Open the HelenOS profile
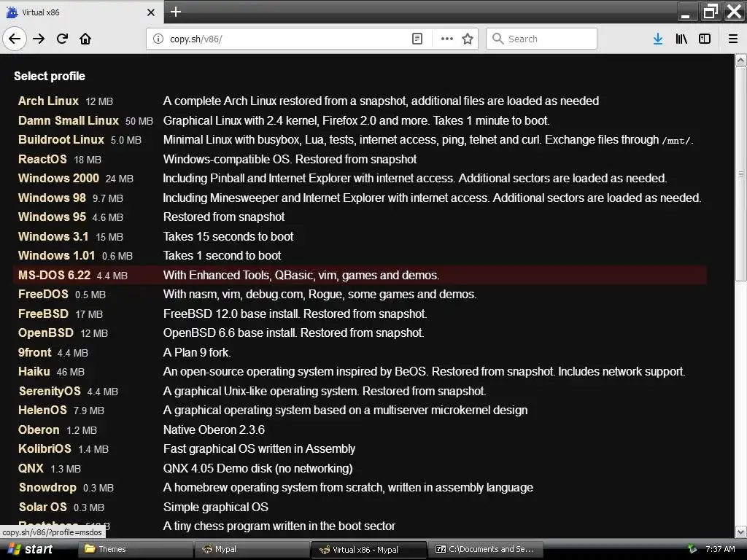Screen dimensions: 747x560 tap(42, 410)
